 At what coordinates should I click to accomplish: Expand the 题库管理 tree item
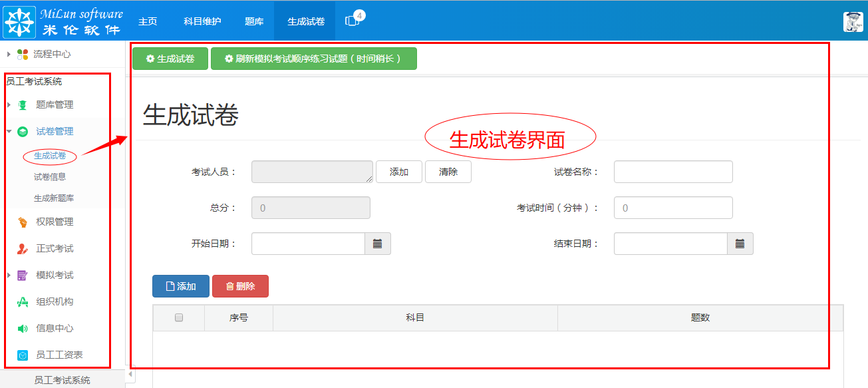point(8,104)
